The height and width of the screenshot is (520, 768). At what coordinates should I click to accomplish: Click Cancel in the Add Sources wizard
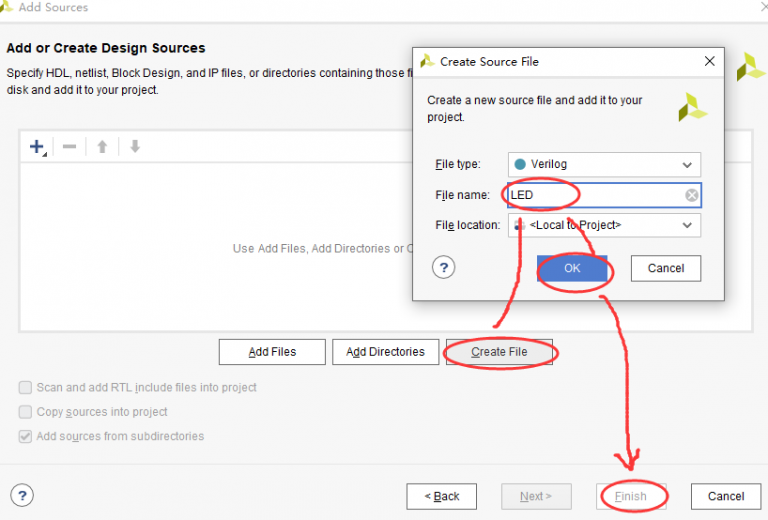[x=726, y=496]
